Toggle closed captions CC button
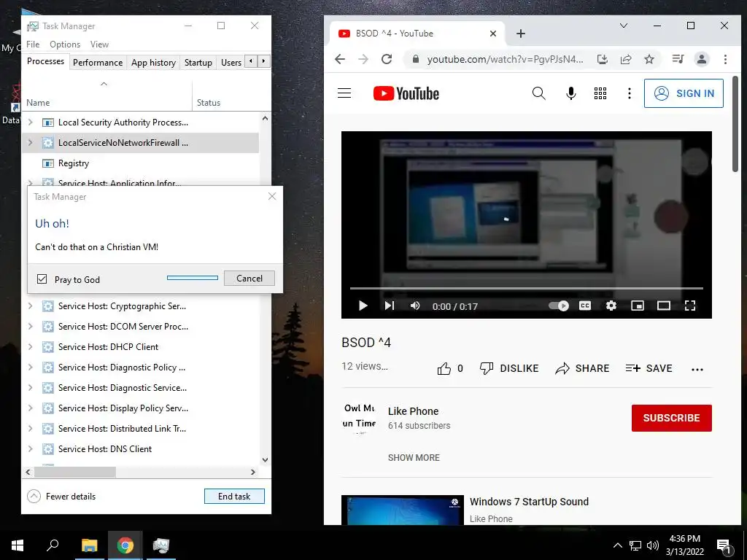 point(585,306)
